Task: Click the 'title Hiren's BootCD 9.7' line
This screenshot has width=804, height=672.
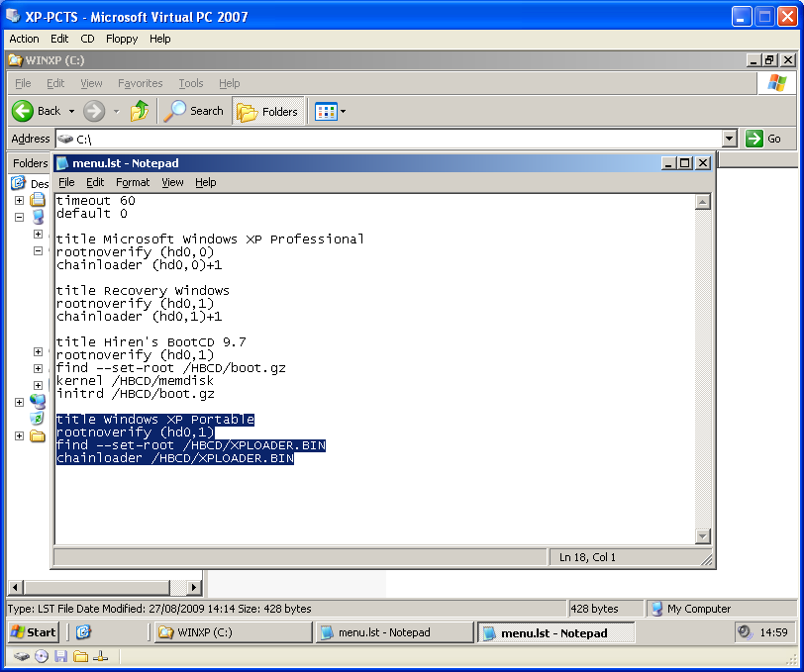Action: point(151,341)
